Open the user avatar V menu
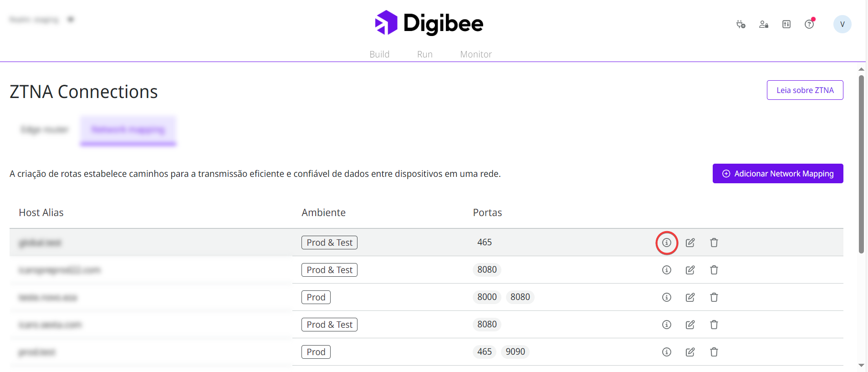 coord(842,24)
